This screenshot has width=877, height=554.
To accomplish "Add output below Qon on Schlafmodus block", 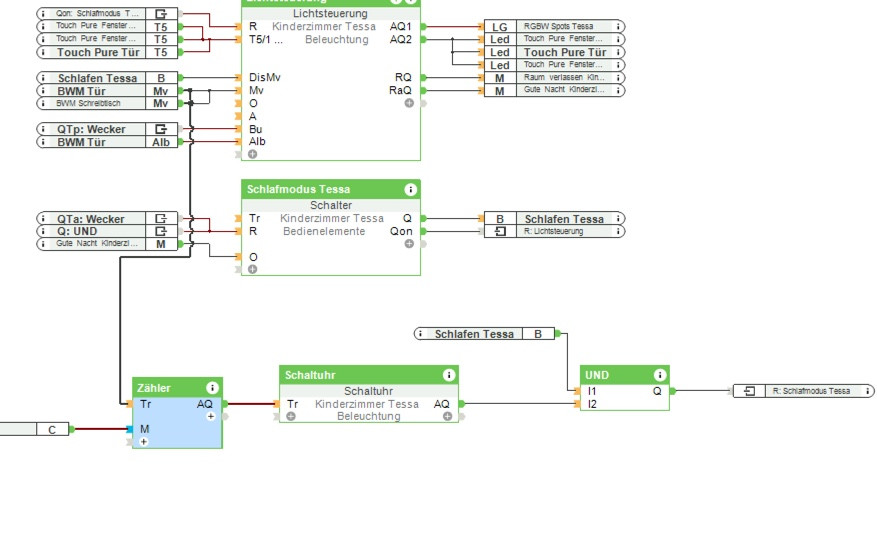I will tap(409, 244).
